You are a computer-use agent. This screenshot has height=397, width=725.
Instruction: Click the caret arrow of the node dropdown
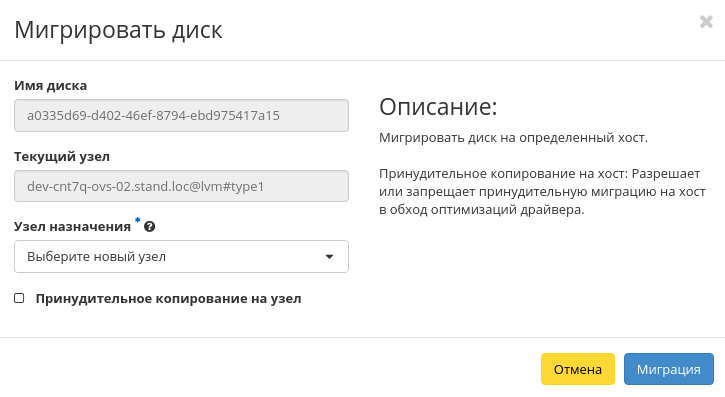[329, 257]
